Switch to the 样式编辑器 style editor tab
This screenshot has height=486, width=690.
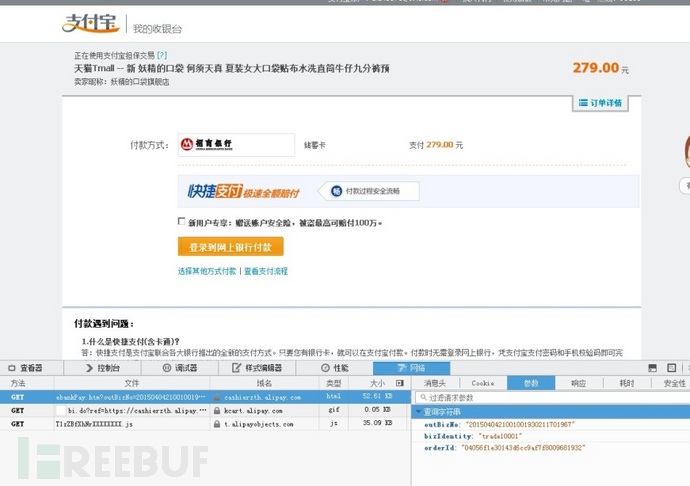pyautogui.click(x=257, y=368)
